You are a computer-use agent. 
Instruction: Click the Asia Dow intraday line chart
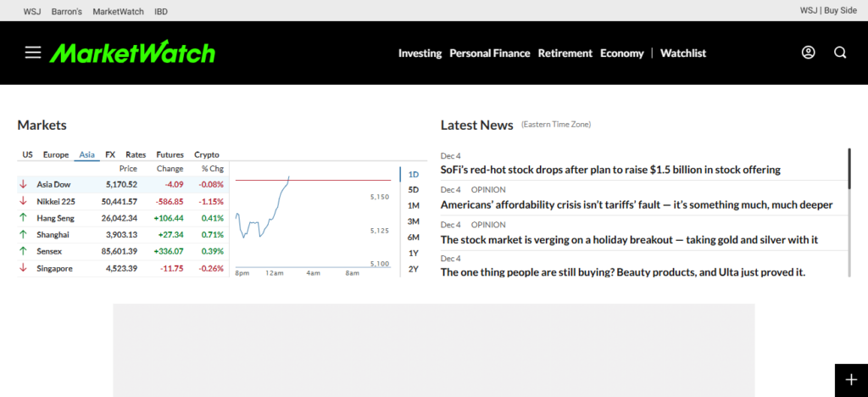(x=314, y=221)
